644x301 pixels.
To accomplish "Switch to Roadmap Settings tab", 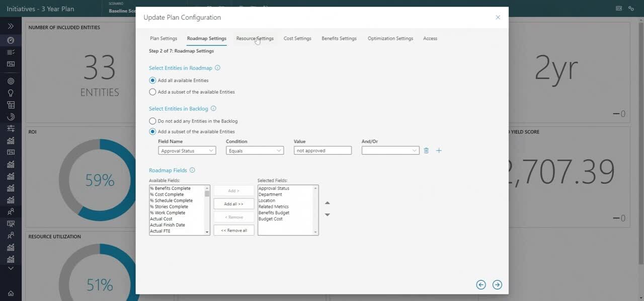I will pyautogui.click(x=207, y=38).
